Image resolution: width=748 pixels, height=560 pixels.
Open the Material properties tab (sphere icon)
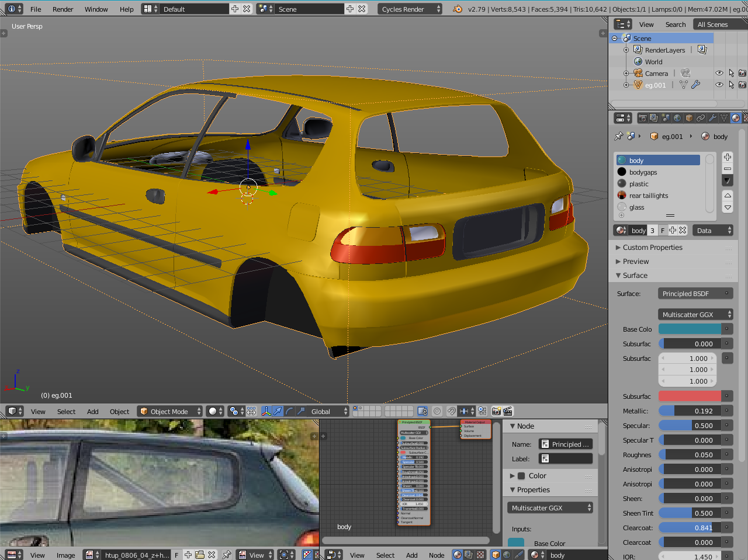click(x=736, y=118)
